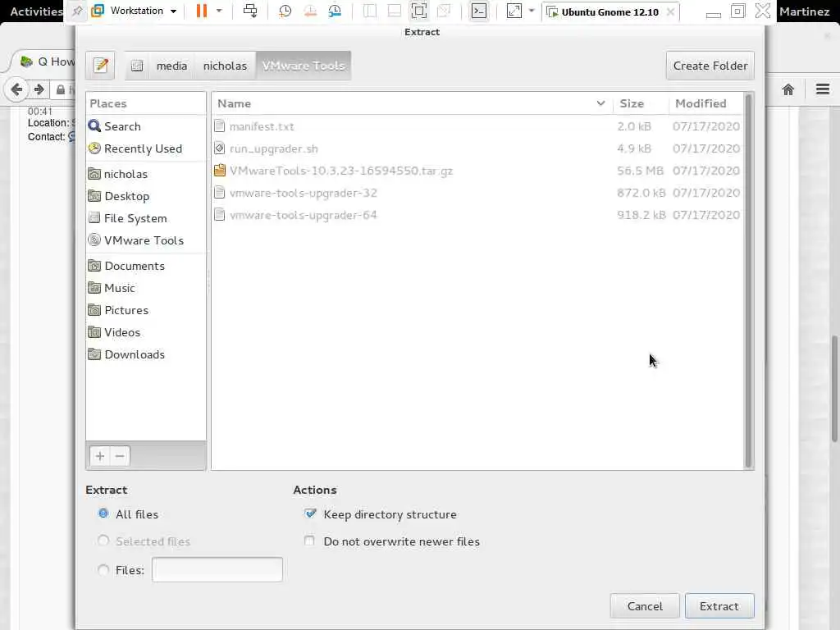Click the unity mode icon
This screenshot has width=840, height=630.
point(444,11)
